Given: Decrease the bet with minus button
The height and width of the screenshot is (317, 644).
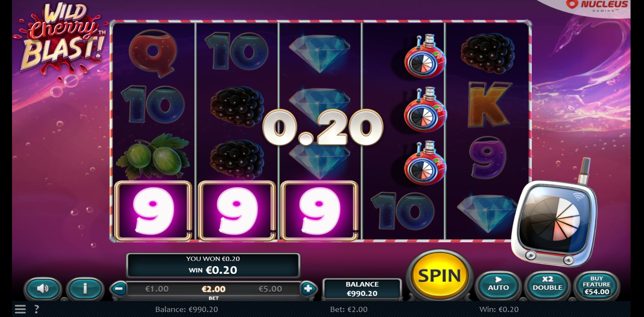Looking at the screenshot, I should (119, 289).
